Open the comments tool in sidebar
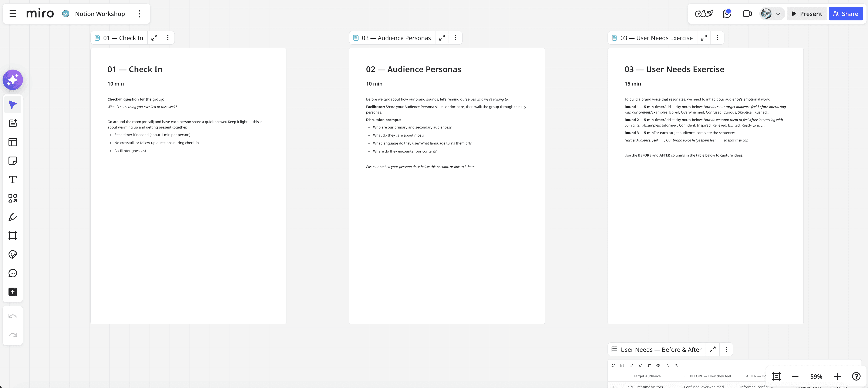This screenshot has width=868, height=388. pos(13,273)
